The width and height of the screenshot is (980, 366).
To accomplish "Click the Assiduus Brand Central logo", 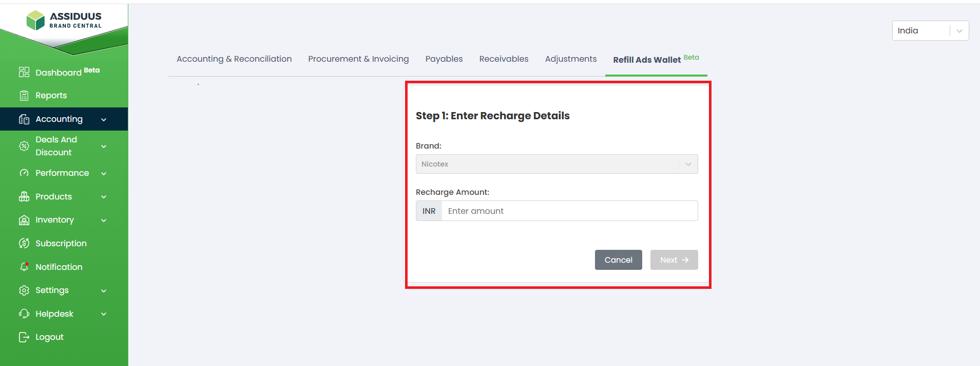I will click(x=64, y=21).
